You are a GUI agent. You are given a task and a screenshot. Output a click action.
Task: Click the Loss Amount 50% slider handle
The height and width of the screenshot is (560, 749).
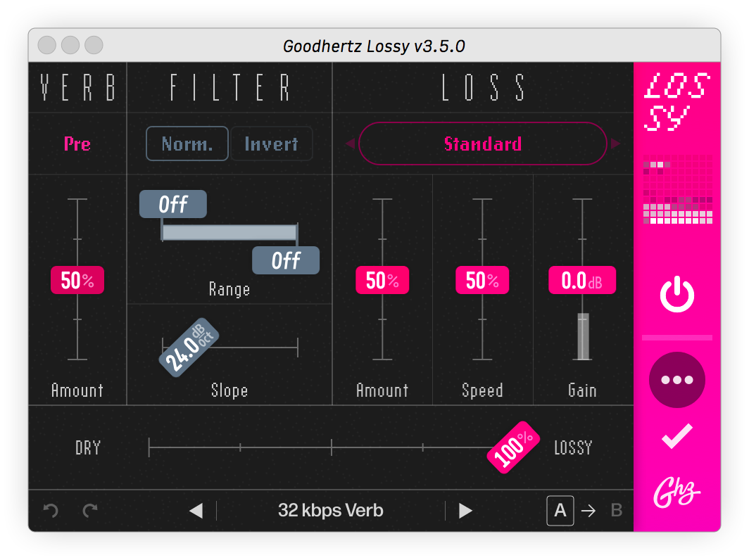tap(382, 280)
